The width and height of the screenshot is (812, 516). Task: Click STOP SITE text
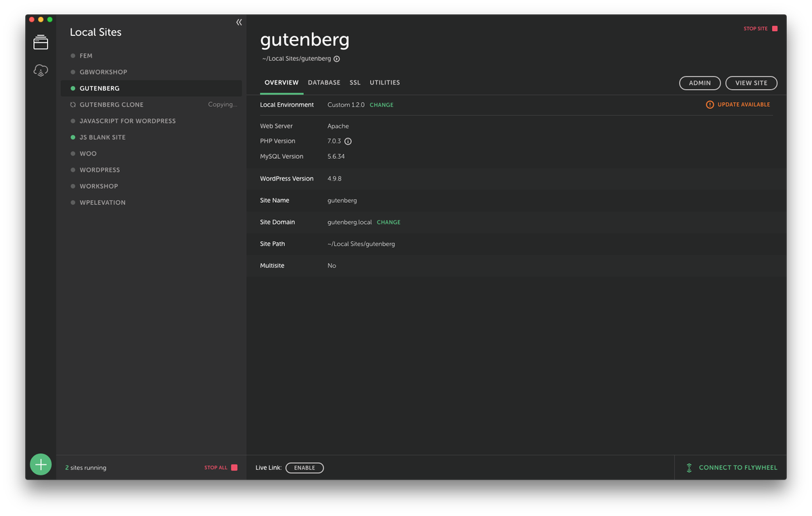[755, 28]
